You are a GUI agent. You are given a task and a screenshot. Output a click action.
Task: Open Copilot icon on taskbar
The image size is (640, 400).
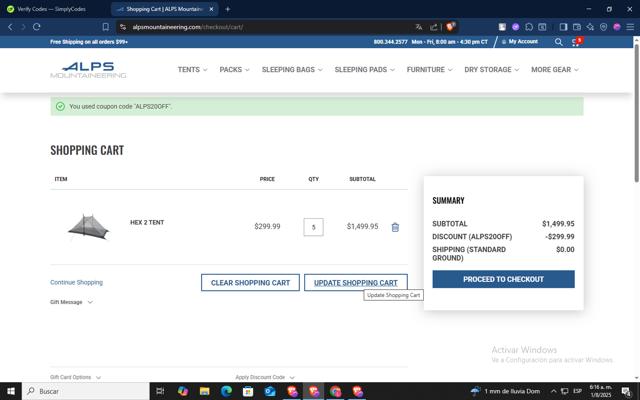tap(182, 391)
